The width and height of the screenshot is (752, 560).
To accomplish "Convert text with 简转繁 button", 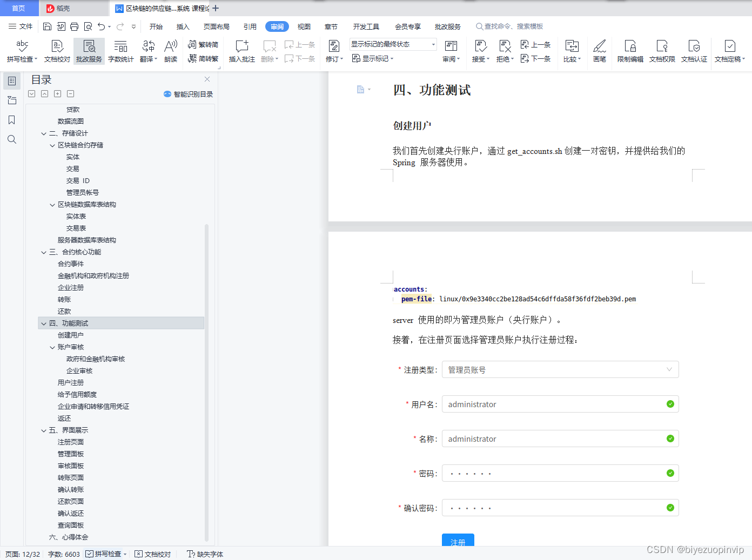I will coord(203,58).
